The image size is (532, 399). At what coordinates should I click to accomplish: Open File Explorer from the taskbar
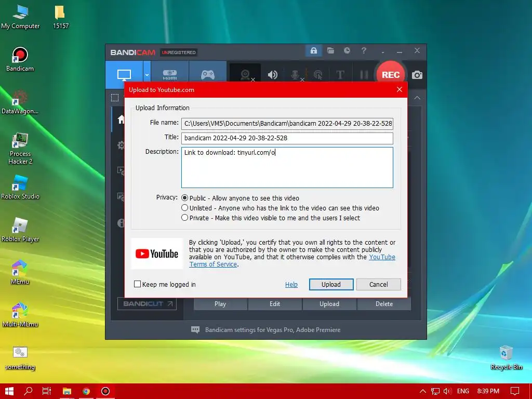point(67,391)
